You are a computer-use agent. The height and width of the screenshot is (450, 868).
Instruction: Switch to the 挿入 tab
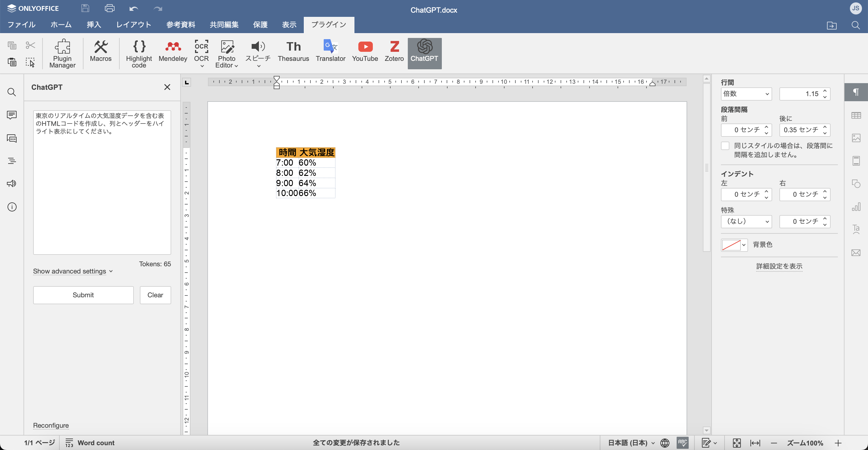coord(94,25)
